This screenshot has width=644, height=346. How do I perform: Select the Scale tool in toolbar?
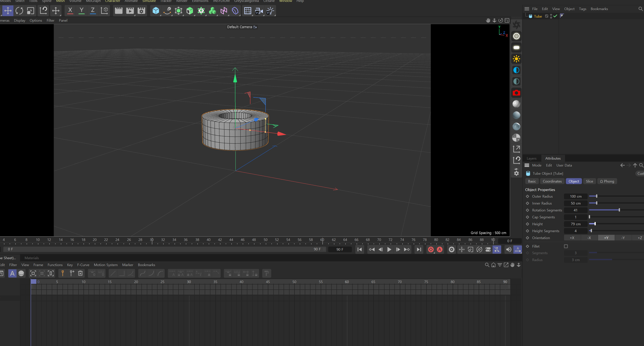pyautogui.click(x=30, y=11)
